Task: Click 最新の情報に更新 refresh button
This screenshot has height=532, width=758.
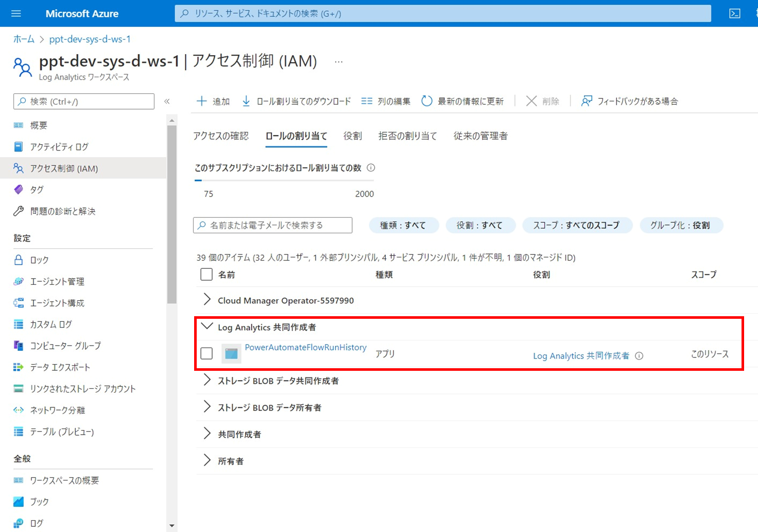Action: point(462,101)
